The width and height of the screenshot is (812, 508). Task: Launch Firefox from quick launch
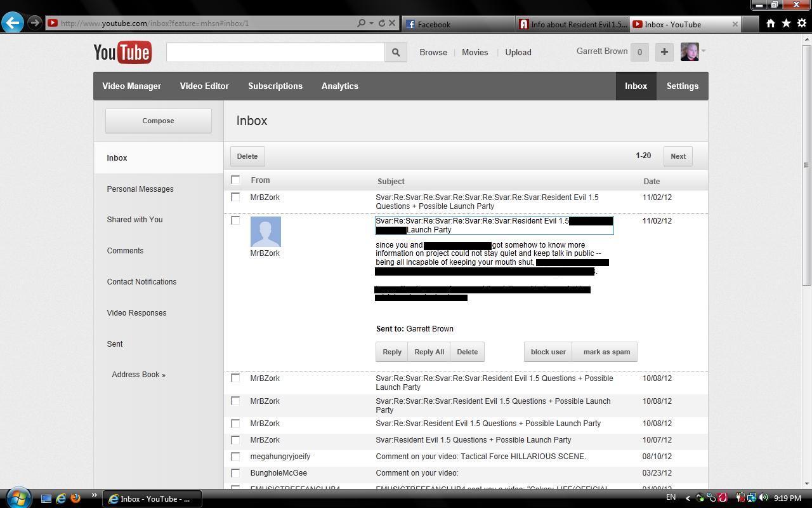75,498
